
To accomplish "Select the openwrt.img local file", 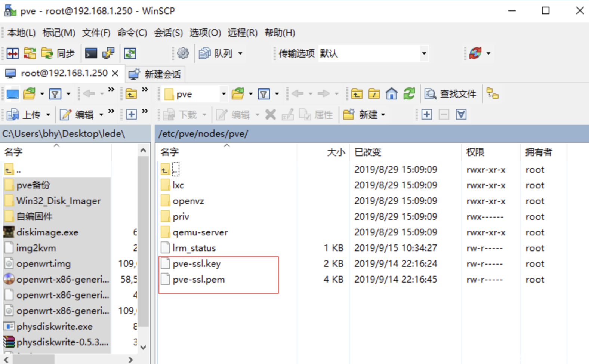I will click(x=43, y=264).
